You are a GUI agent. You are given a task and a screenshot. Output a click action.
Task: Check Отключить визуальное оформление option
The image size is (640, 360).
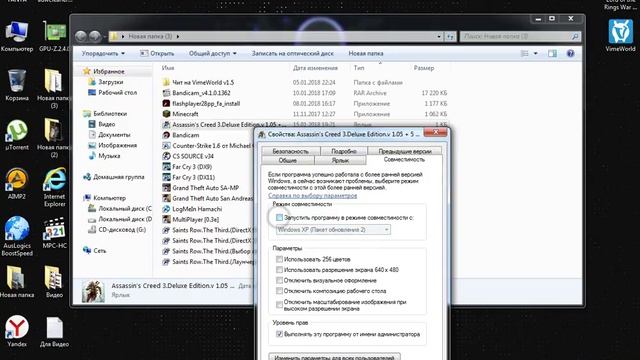(279, 280)
